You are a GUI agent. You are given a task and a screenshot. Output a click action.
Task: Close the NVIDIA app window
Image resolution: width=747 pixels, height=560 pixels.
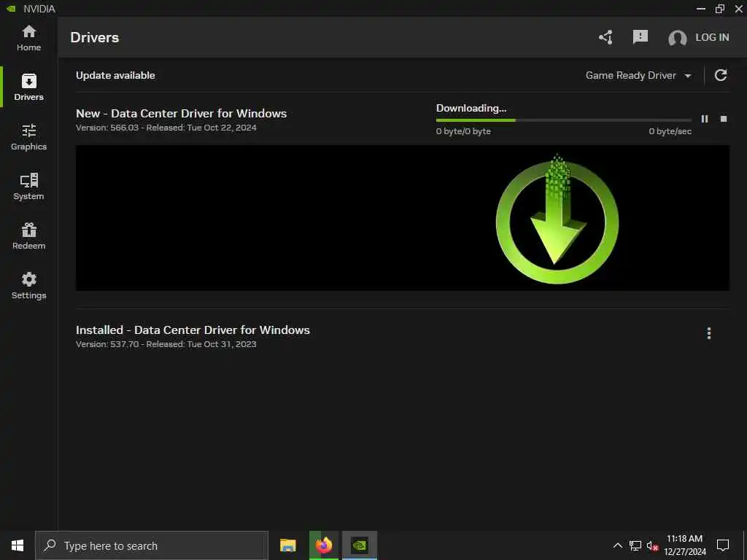738,9
